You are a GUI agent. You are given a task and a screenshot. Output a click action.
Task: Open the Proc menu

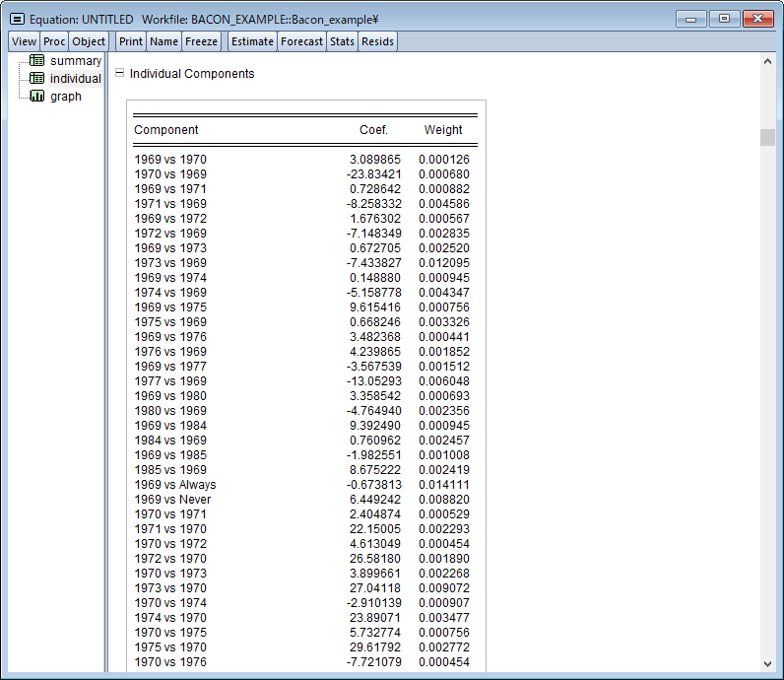click(x=54, y=41)
